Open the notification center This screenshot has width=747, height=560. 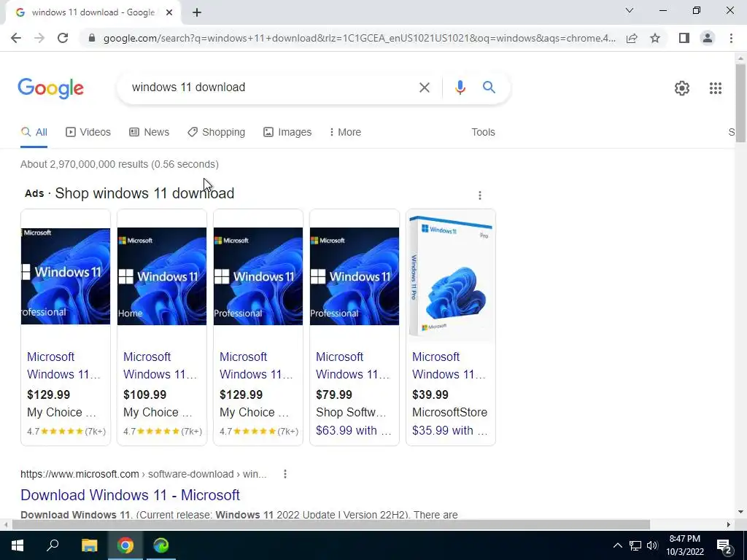[x=724, y=547]
